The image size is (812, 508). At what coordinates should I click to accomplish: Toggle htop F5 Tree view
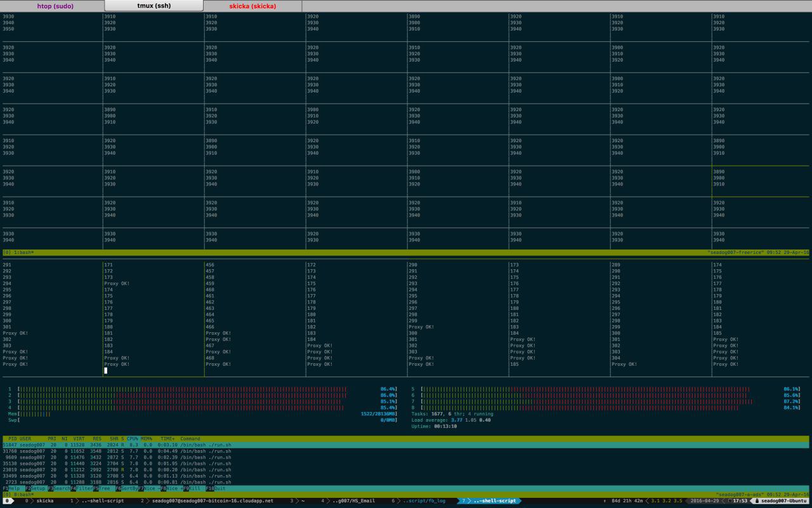103,488
